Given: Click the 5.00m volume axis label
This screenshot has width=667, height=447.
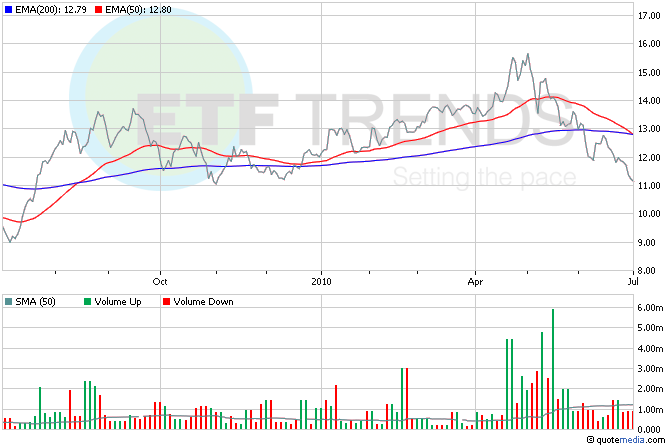Looking at the screenshot, I should point(650,327).
